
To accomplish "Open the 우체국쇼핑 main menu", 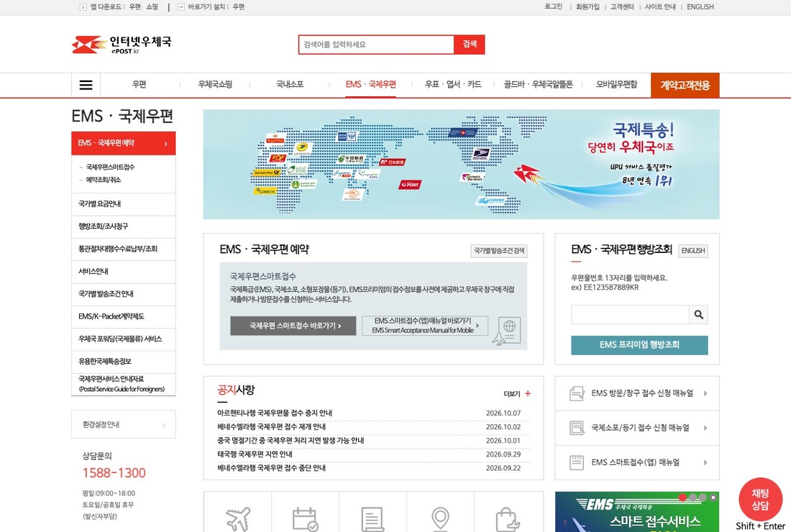I will (215, 84).
